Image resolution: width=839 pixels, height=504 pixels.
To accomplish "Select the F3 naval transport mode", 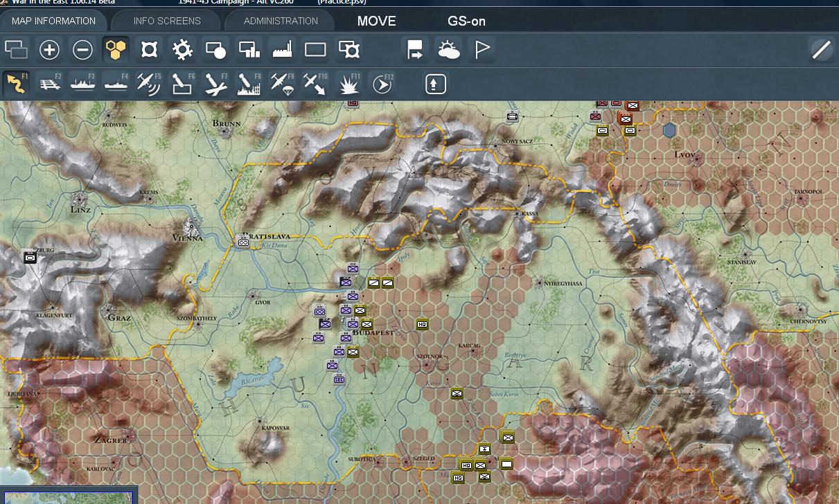I will 82,84.
